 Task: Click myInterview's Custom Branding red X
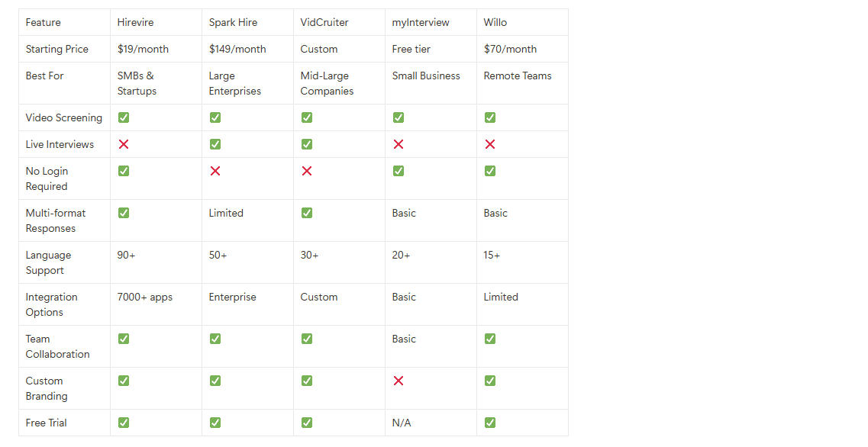pyautogui.click(x=399, y=381)
